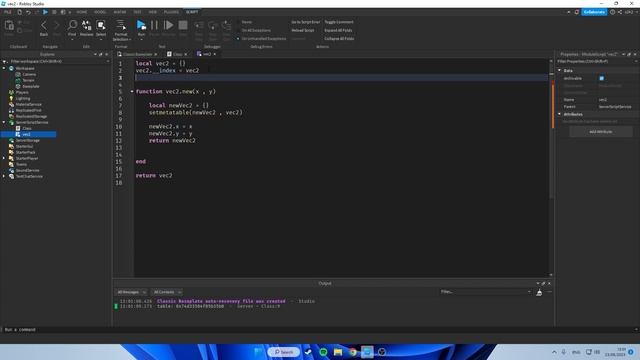Viewport: 640px width, 360px height.
Task: Collapse the function fold arrow at line 5
Action: [x=132, y=91]
